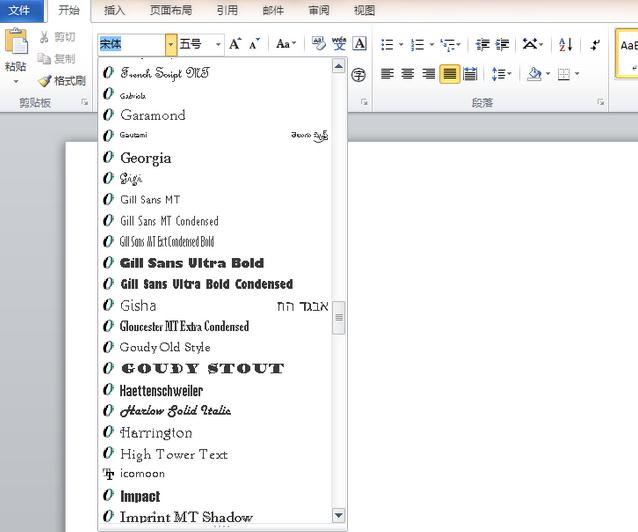Screen dimensions: 638x532
Task: Click the Increase Indent icon
Action: pyautogui.click(x=503, y=44)
